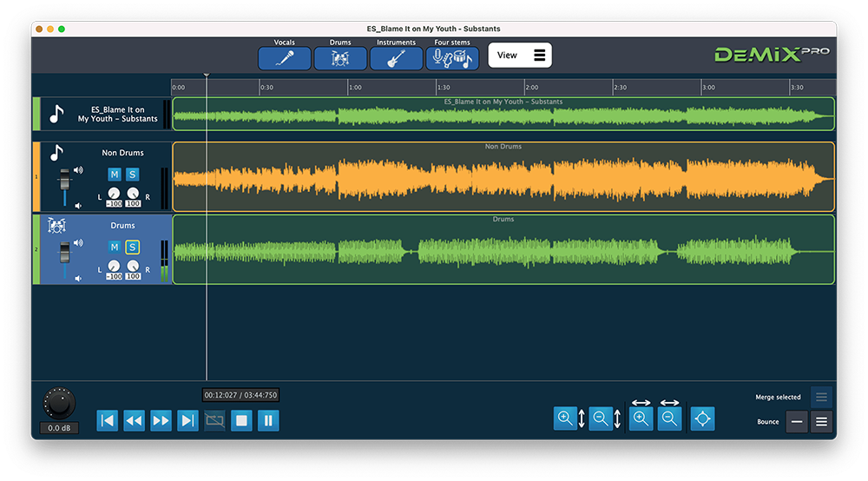Screen dimensions: 868x481
Task: Click the Drums separation button
Action: [340, 58]
